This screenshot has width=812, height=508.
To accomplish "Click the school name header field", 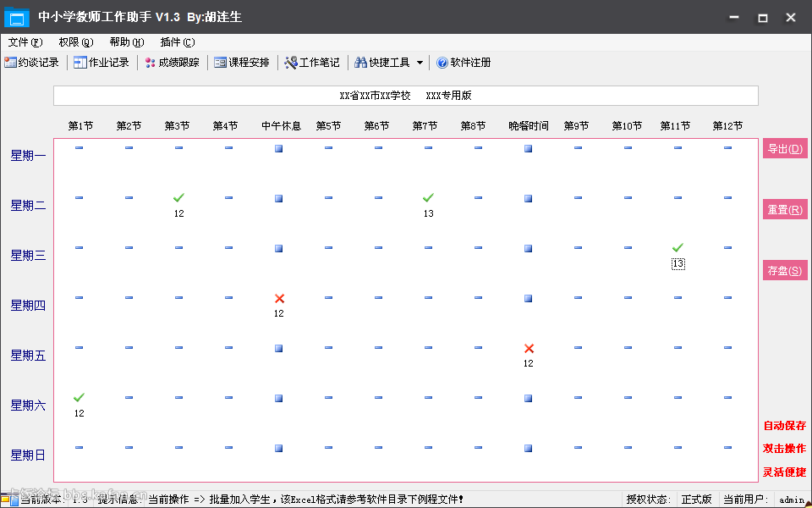I will click(x=406, y=96).
